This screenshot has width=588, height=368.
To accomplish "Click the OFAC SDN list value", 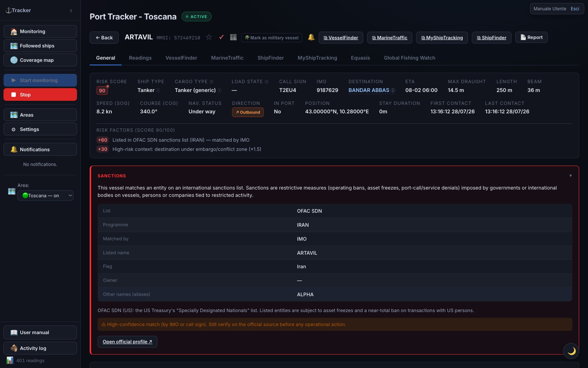I will [x=309, y=211].
